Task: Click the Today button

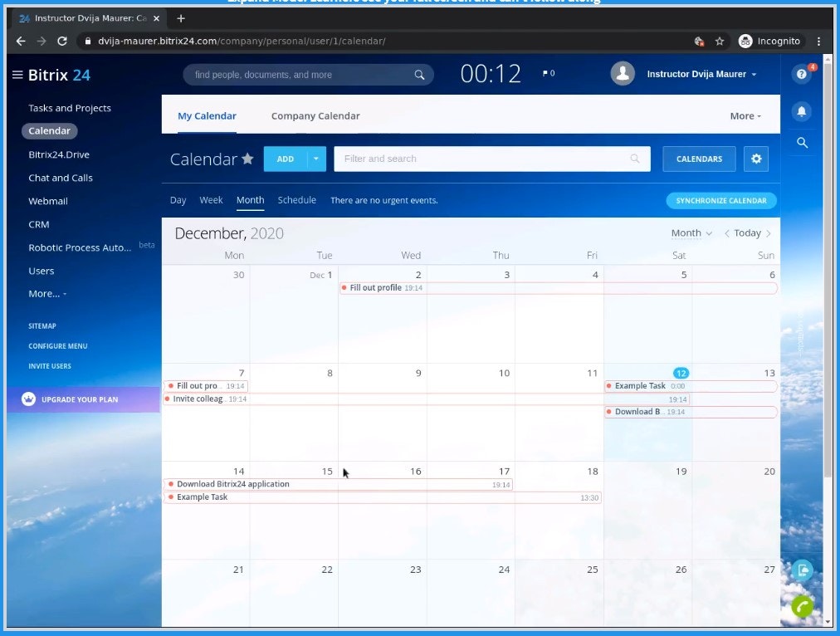Action: 747,233
